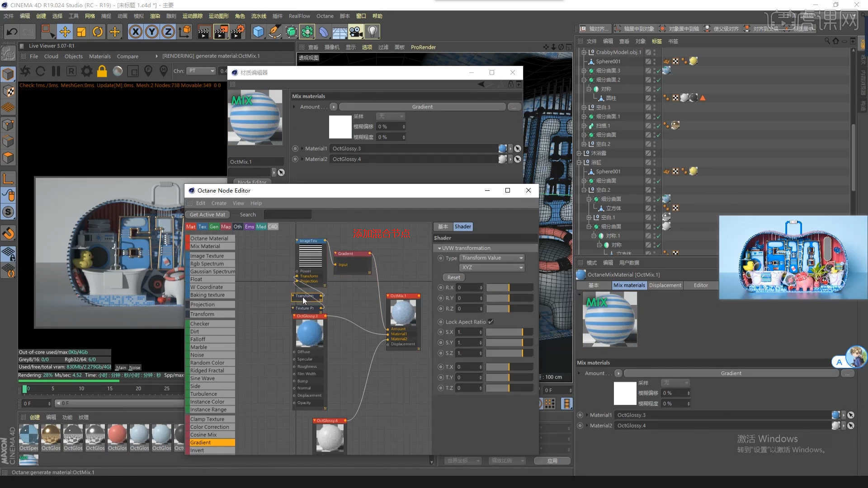The width and height of the screenshot is (868, 488).
Task: Select the Material1 radio button
Action: 295,149
